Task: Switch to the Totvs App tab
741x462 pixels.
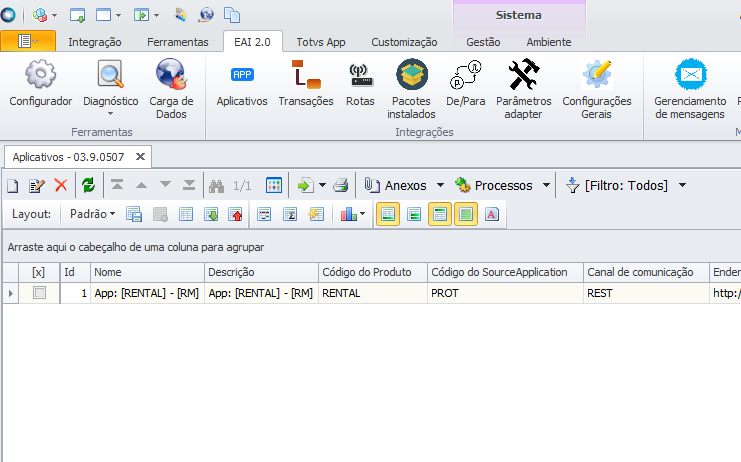Action: [321, 42]
